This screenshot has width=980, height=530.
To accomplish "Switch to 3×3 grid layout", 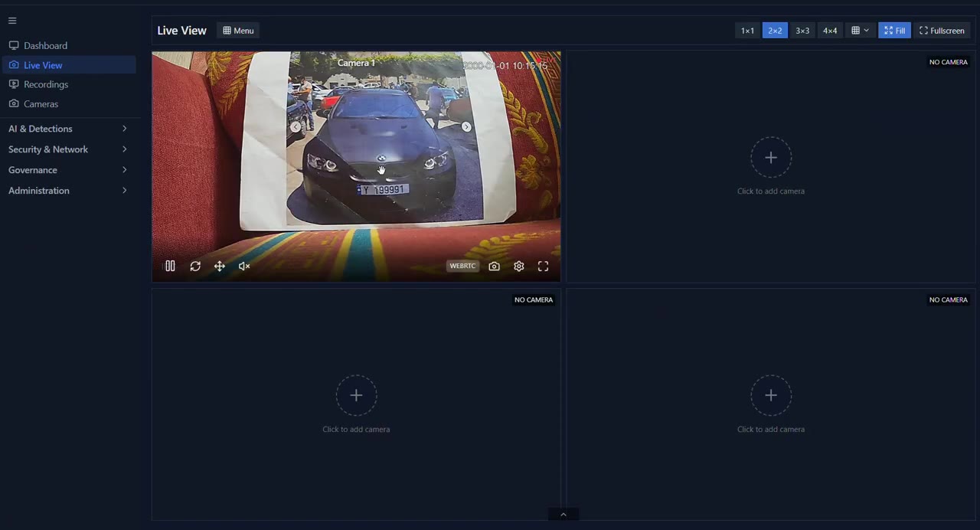I will click(x=802, y=31).
